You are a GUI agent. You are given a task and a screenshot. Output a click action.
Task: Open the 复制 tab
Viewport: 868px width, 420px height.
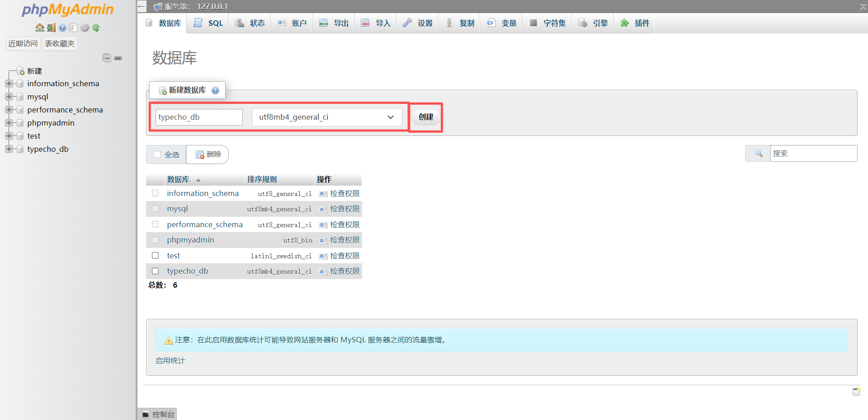pos(459,23)
